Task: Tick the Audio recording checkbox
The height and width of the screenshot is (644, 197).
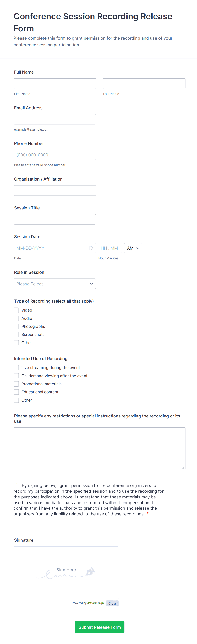Action: click(x=16, y=318)
